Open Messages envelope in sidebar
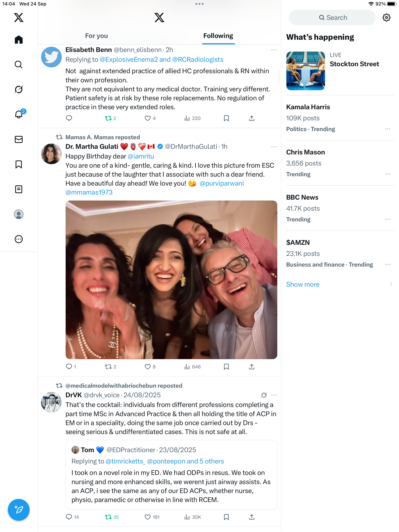The image size is (399, 532). coord(19,139)
